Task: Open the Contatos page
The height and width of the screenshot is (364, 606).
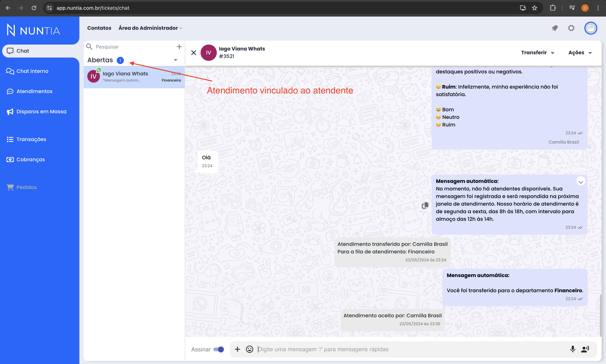Action: pos(99,28)
